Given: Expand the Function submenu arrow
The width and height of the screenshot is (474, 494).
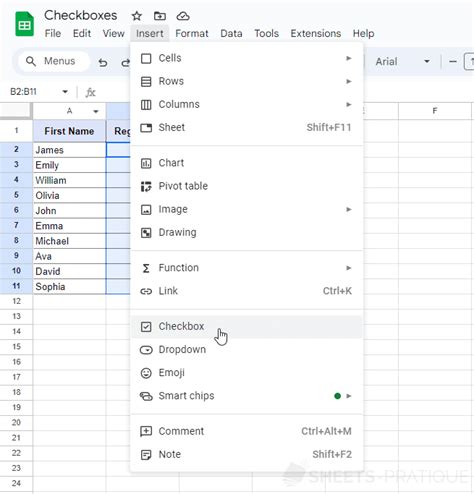Looking at the screenshot, I should point(349,268).
